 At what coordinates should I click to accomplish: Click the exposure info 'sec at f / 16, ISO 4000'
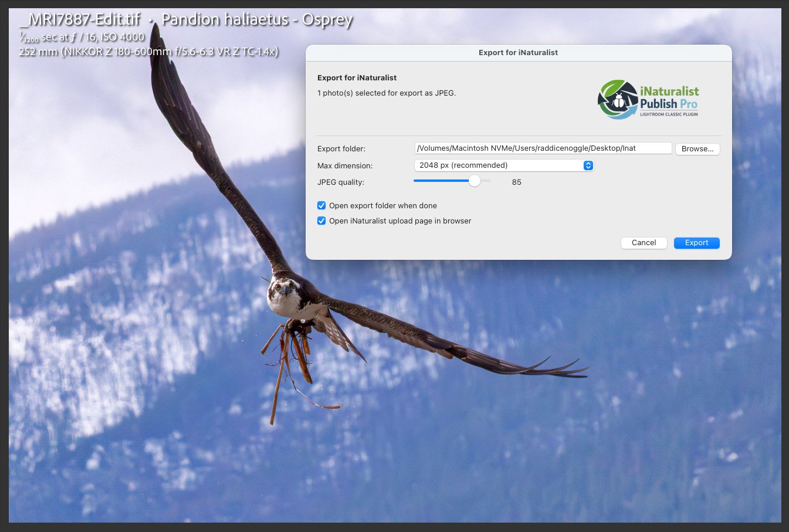(82, 37)
